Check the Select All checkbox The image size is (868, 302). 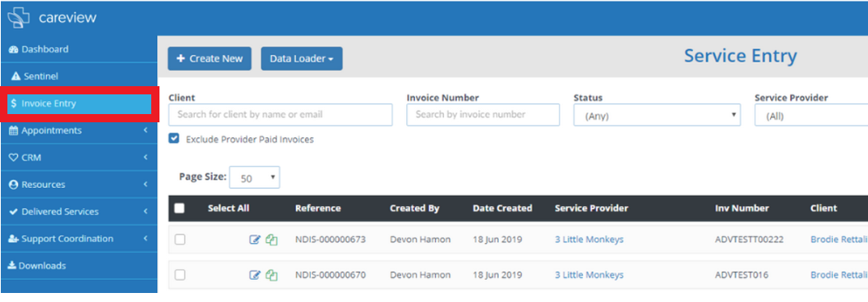tap(179, 208)
